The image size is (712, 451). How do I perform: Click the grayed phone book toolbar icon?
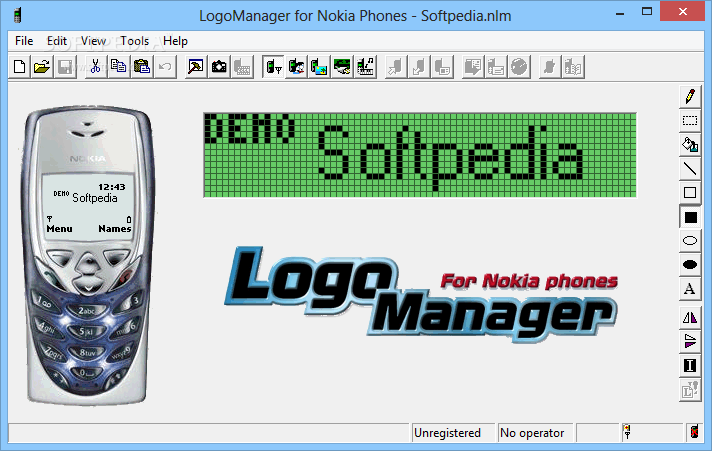coord(574,67)
